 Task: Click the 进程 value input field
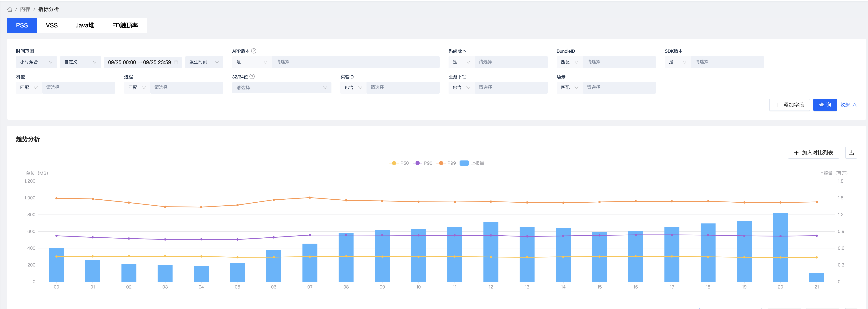[187, 88]
